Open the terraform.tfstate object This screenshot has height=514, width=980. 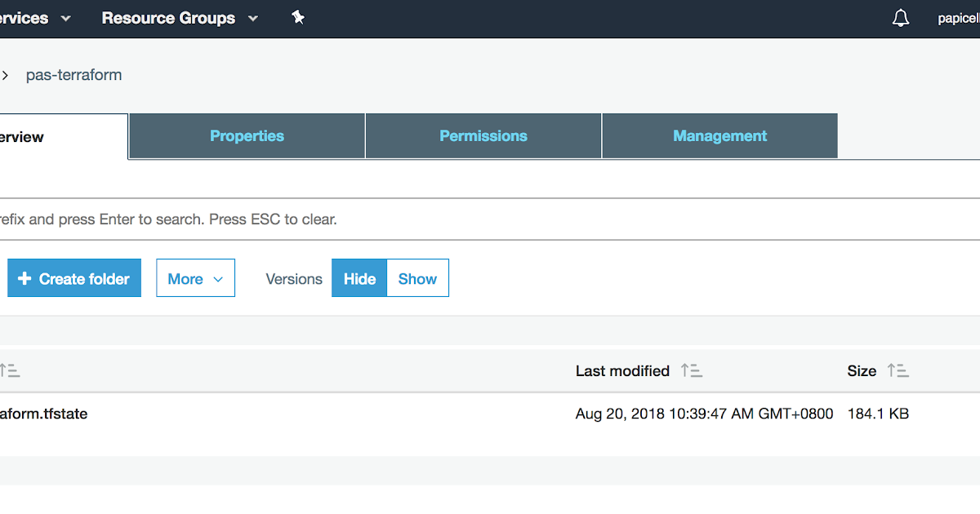click(45, 414)
